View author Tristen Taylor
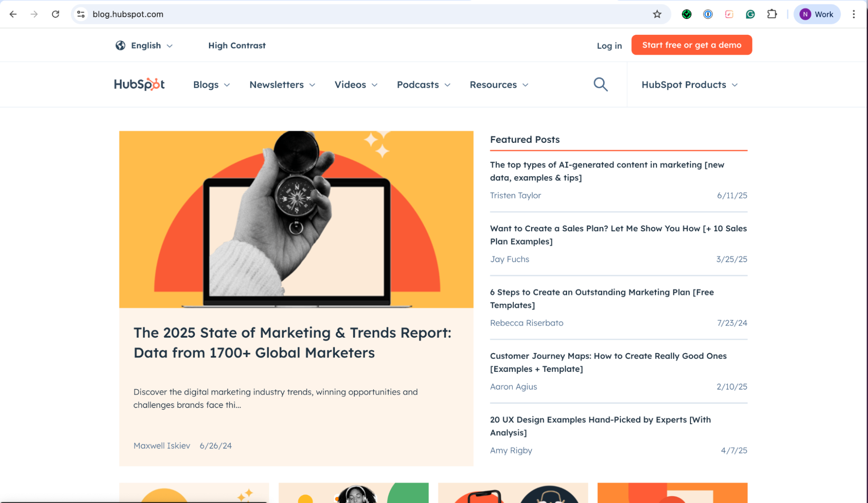This screenshot has width=868, height=503. coord(515,195)
